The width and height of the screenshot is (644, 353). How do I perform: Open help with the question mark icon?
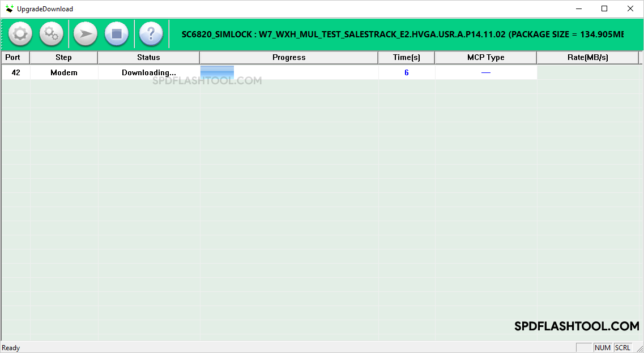pyautogui.click(x=151, y=34)
